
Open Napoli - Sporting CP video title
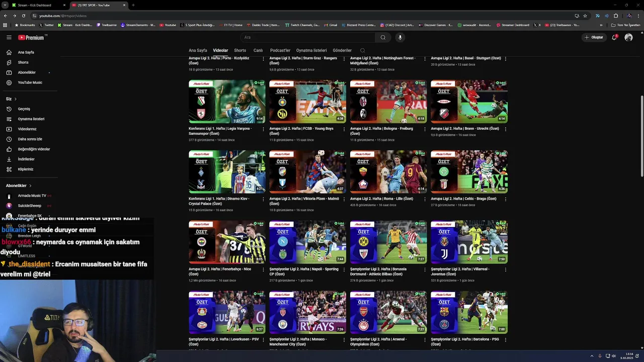304,271
